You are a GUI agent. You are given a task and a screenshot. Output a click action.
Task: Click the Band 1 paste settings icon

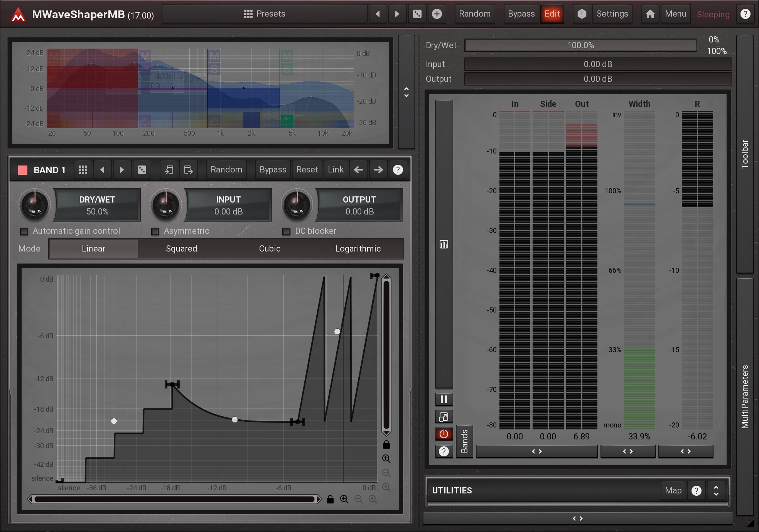coord(189,170)
